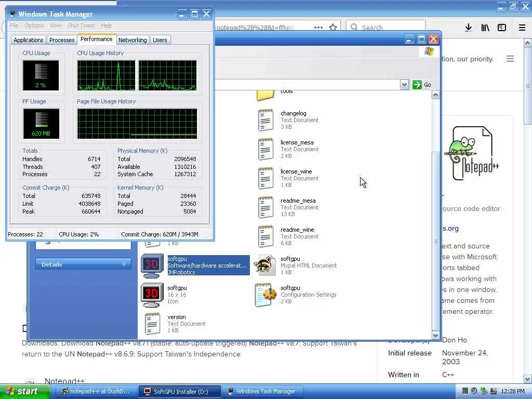532x399 pixels.
Task: Click the CPU Usage History left graph
Action: coord(106,75)
